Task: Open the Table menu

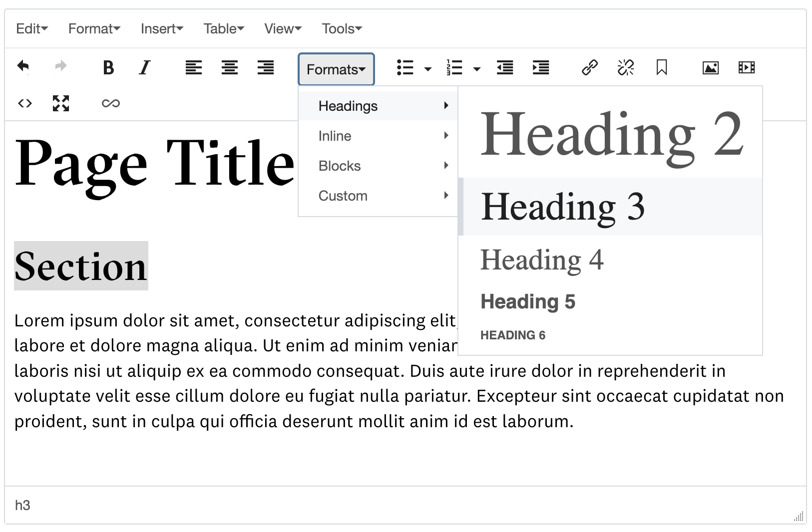Action: click(x=223, y=28)
